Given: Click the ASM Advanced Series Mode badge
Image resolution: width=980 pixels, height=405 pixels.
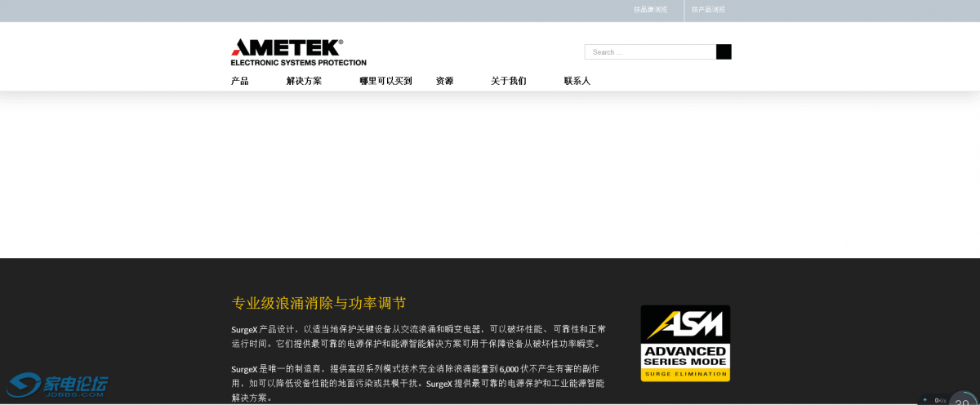Looking at the screenshot, I should (x=685, y=343).
